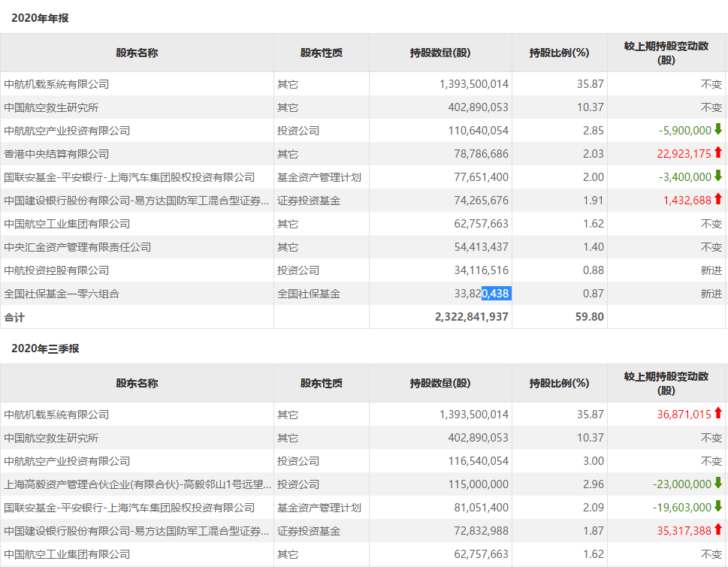Click red up arrow beside 1,432,688
728x567 pixels.
click(x=717, y=200)
